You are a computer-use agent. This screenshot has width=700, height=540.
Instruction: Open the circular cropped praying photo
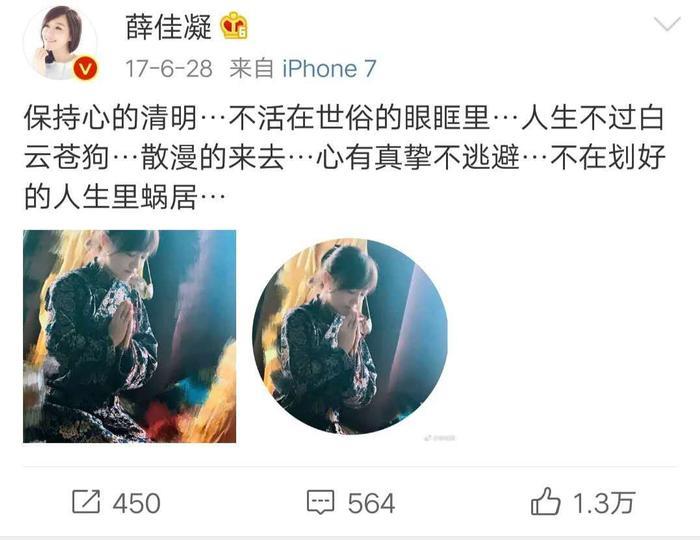pos(350,336)
